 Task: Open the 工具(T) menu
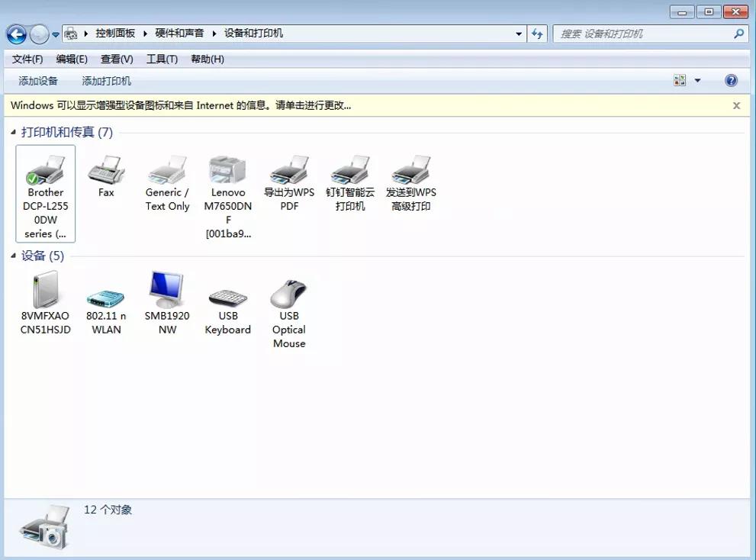(162, 59)
